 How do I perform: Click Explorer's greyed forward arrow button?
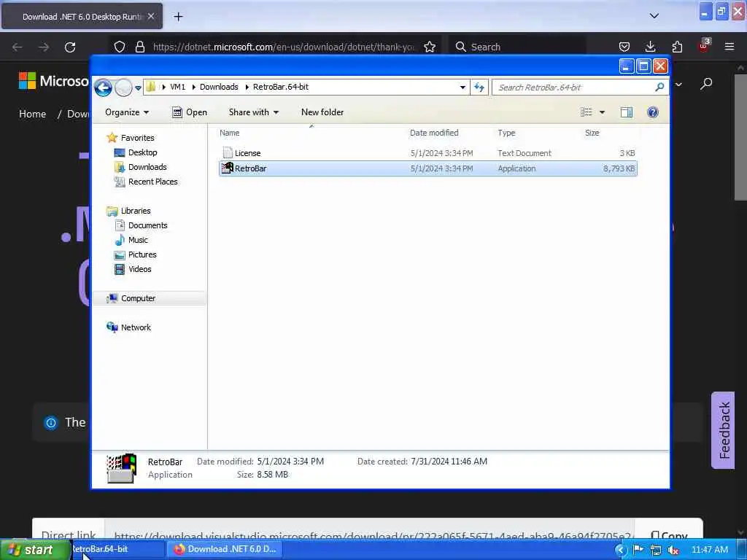(123, 87)
